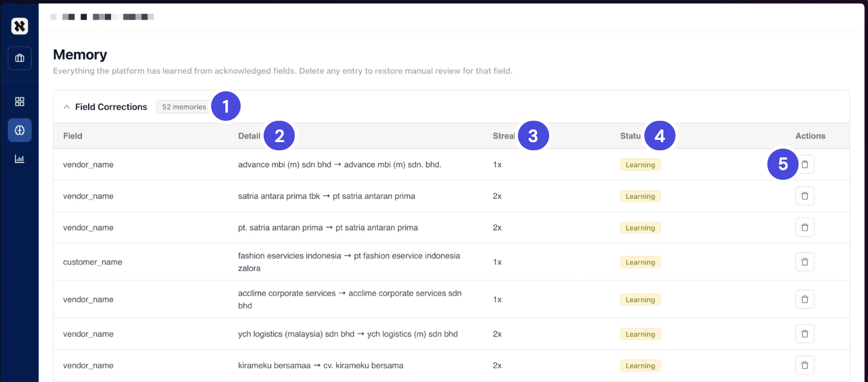This screenshot has height=382, width=868.
Task: Click the app logo in the sidebar
Action: point(20,26)
